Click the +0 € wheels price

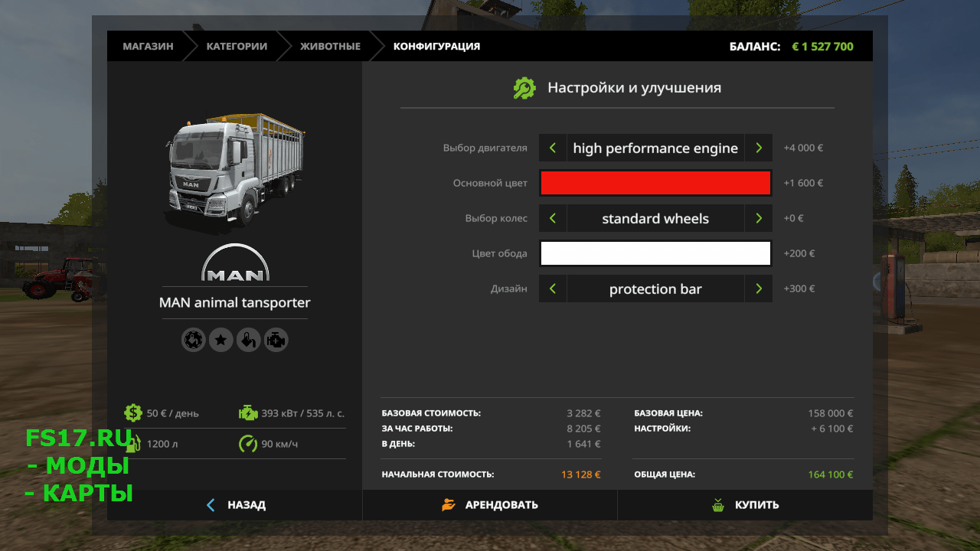tap(793, 218)
